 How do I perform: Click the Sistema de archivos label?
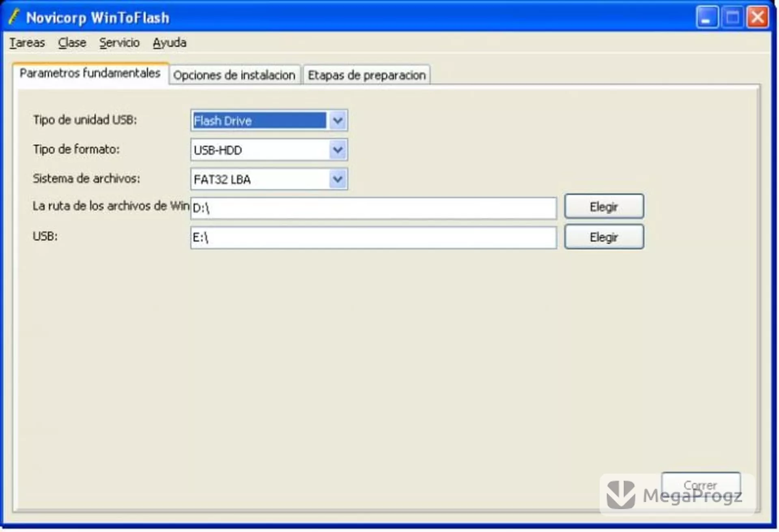point(86,178)
